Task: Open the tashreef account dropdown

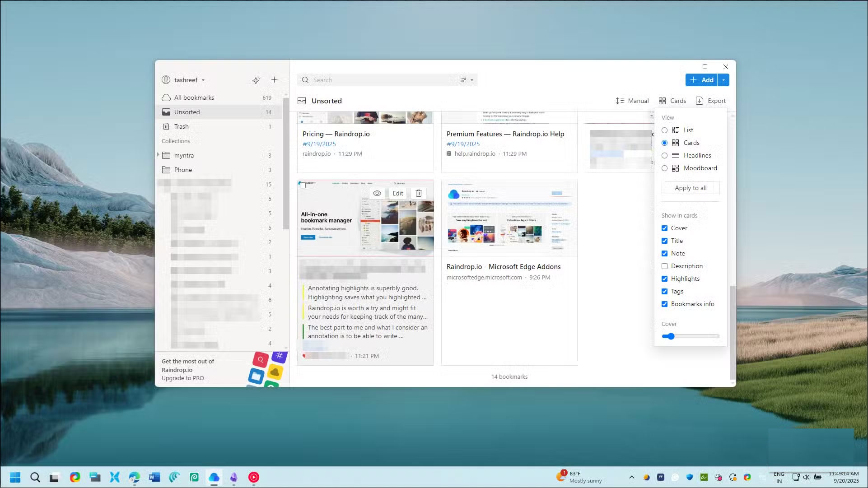Action: [x=203, y=80]
